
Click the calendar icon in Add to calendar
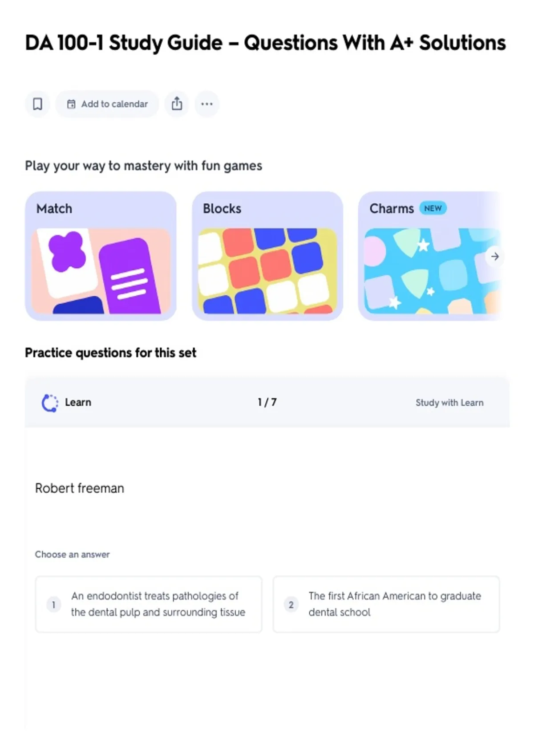pos(71,104)
